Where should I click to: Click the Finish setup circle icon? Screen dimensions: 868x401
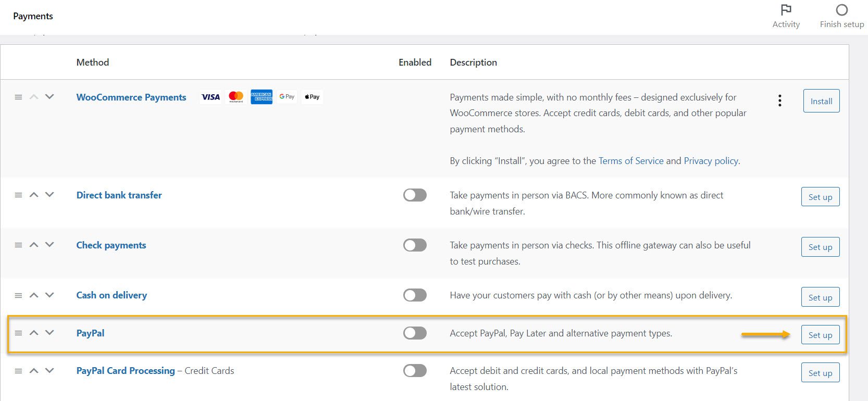click(841, 10)
